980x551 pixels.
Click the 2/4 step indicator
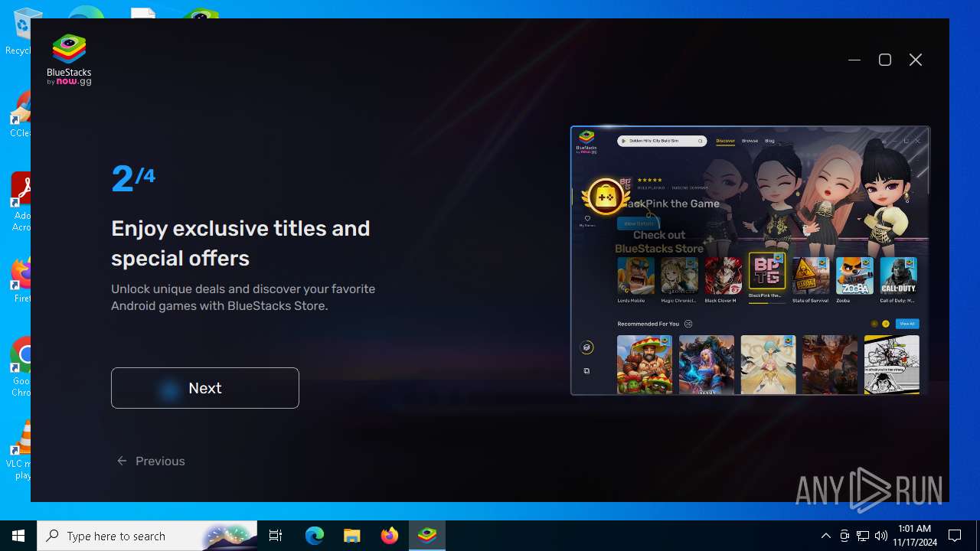(x=133, y=179)
